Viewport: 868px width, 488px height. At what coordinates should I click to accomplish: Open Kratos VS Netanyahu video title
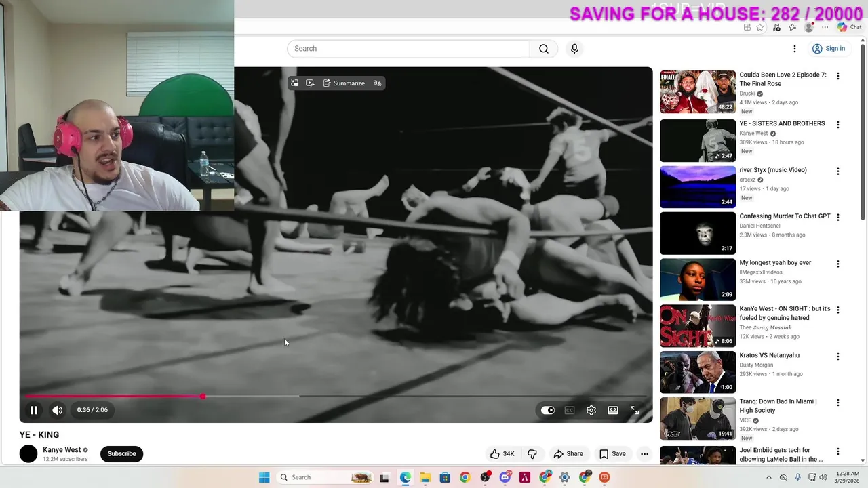tap(769, 355)
